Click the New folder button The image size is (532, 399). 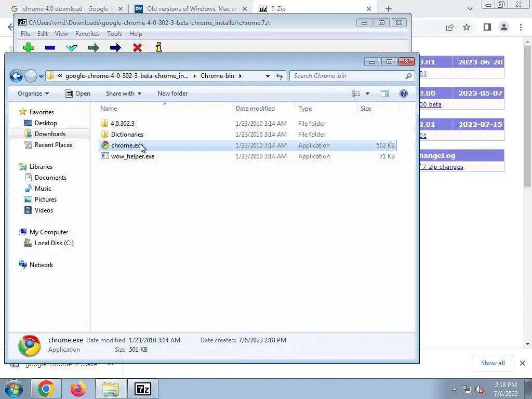click(172, 94)
